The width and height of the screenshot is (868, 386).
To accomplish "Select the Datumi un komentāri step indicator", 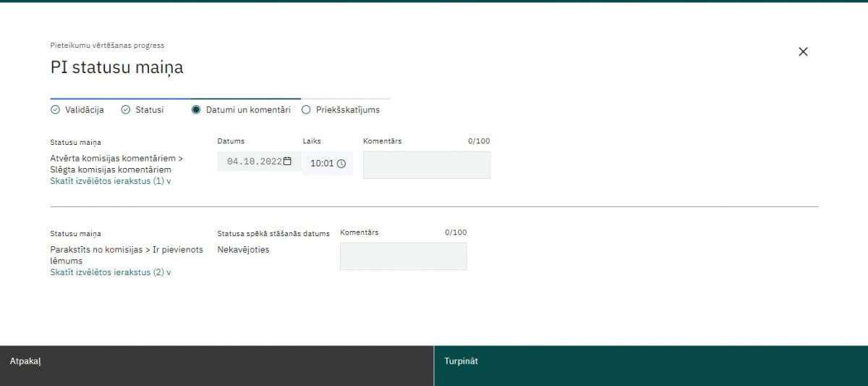I will coord(196,110).
